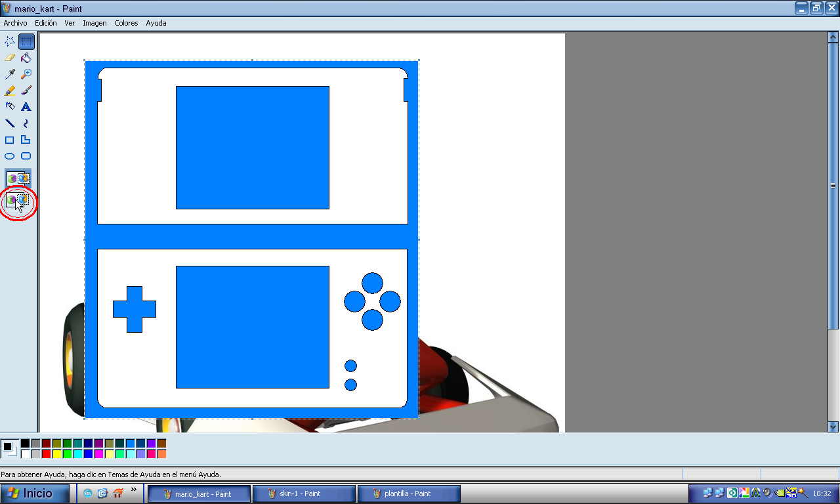Click the magic wand tray icon
Screen dimensions: 840x504
pyautogui.click(x=803, y=493)
